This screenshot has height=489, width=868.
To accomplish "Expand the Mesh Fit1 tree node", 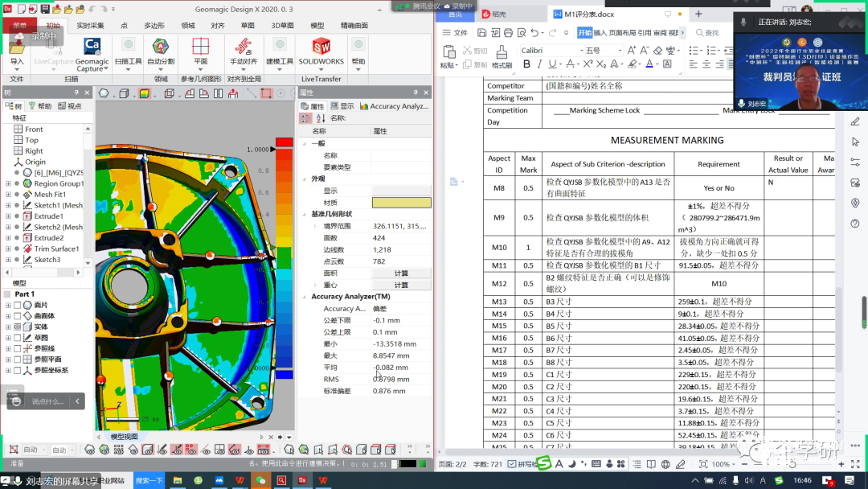I will point(8,195).
